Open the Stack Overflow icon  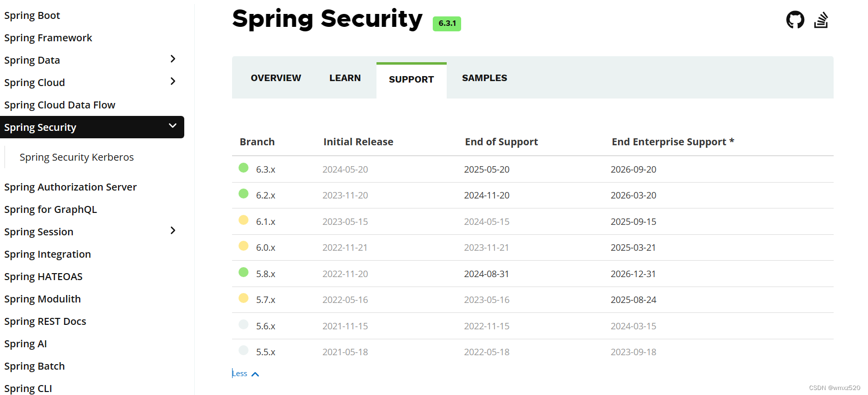(821, 19)
